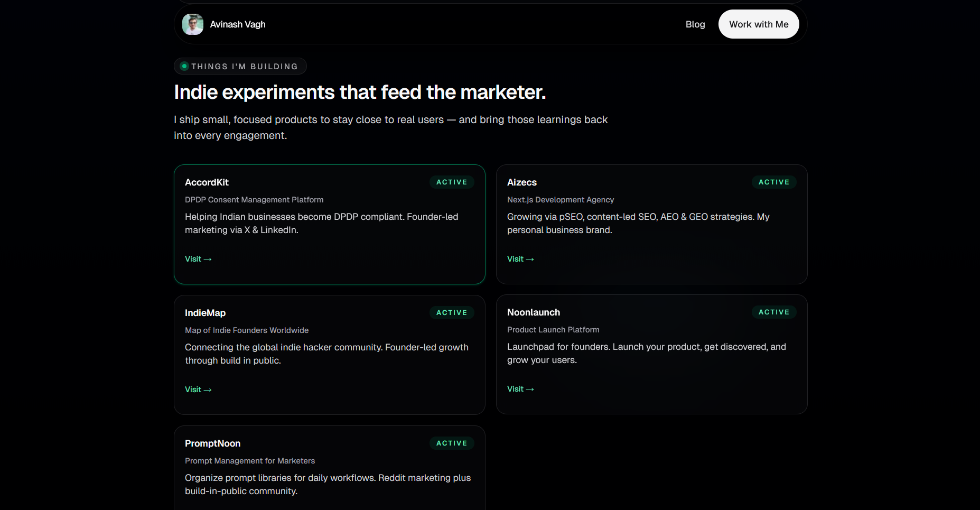Visit the Aizecs project link
The image size is (980, 510).
click(x=520, y=259)
